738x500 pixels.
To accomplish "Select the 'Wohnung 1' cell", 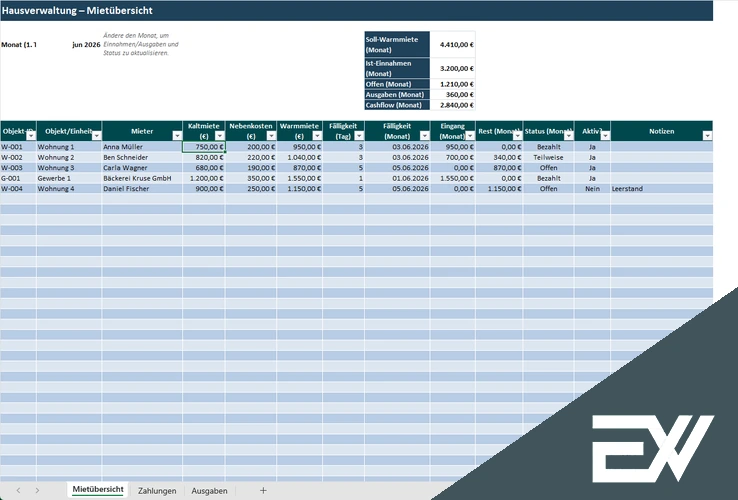I will [69, 147].
